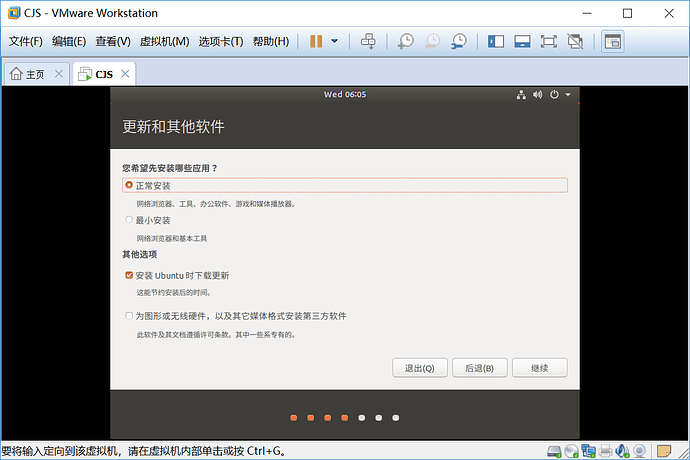690x460 pixels.
Task: Take a snapshot of the virtual machine
Action: [x=405, y=41]
